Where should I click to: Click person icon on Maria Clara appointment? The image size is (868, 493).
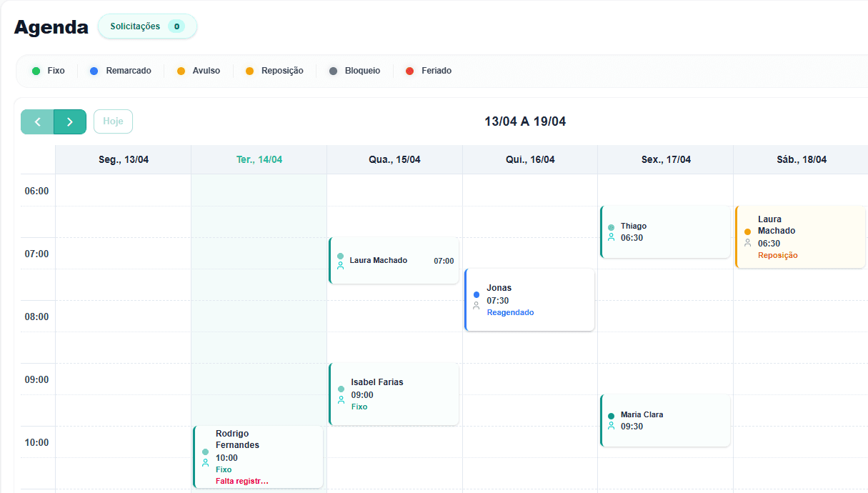click(611, 426)
